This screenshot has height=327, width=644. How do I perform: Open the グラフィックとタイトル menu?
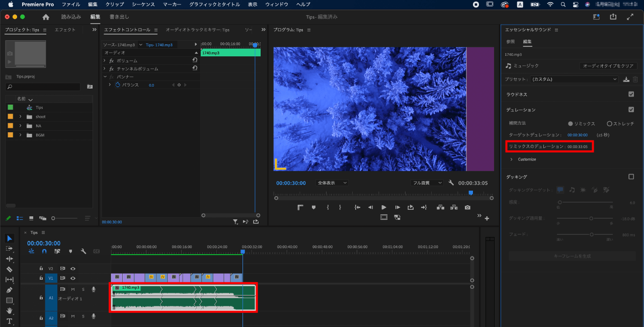(x=214, y=4)
